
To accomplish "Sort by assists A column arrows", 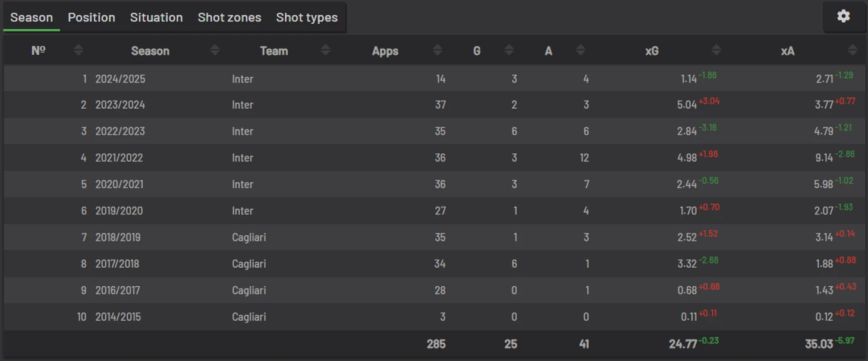I will click(x=581, y=50).
